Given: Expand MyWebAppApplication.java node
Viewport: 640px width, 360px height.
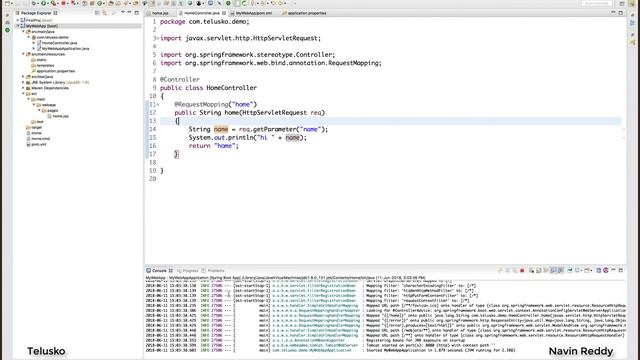Looking at the screenshot, I should tap(34, 49).
